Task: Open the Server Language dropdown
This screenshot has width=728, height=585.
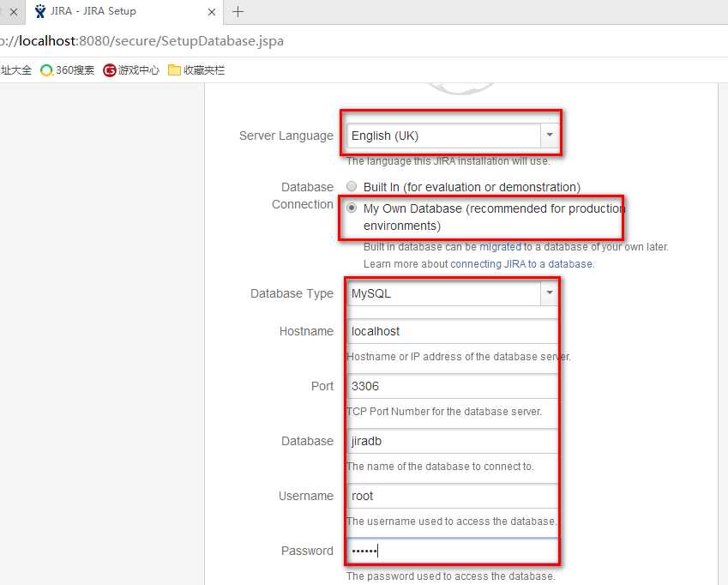Action: pos(453,136)
